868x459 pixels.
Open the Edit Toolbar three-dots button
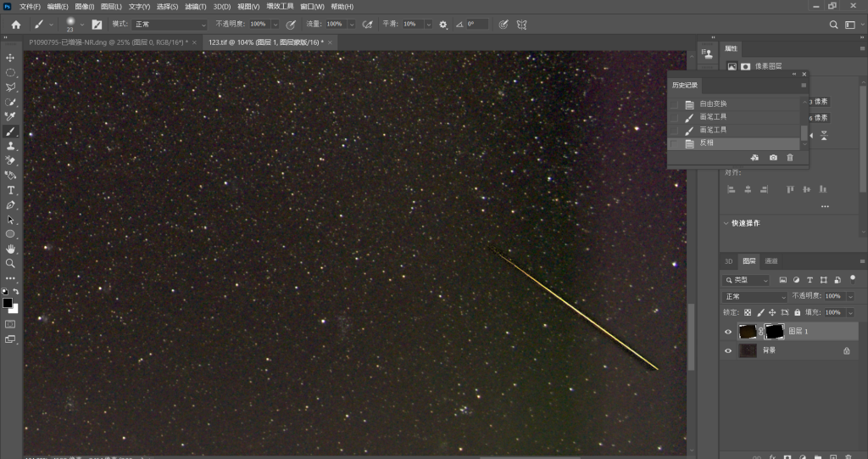tap(10, 278)
